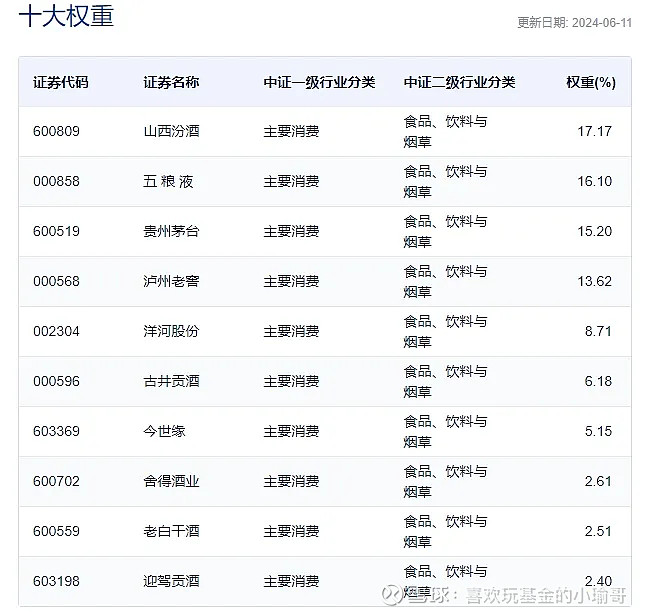The height and width of the screenshot is (615, 645).
Task: Select stock code 603198
Action: (x=56, y=581)
